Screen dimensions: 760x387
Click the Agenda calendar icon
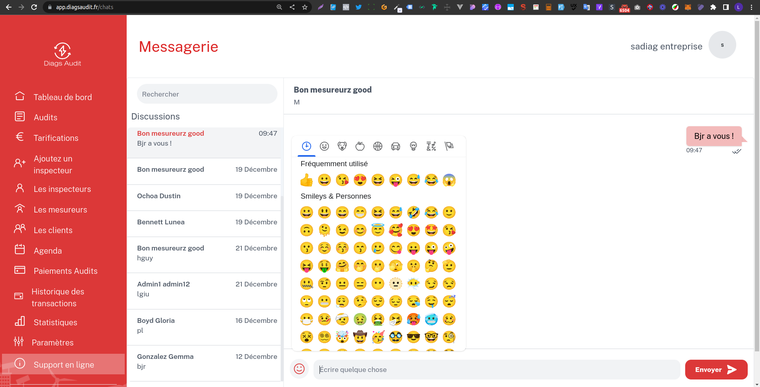pyautogui.click(x=19, y=250)
